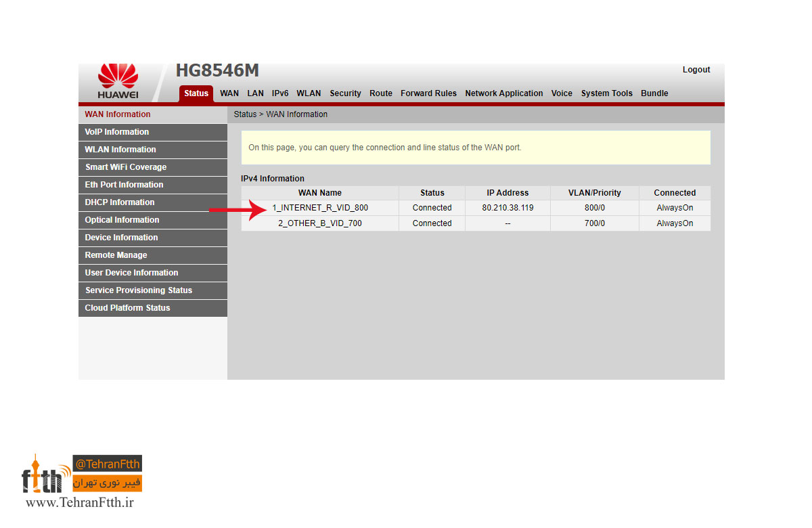Click the Status > WAN Information breadcrumb

point(281,114)
